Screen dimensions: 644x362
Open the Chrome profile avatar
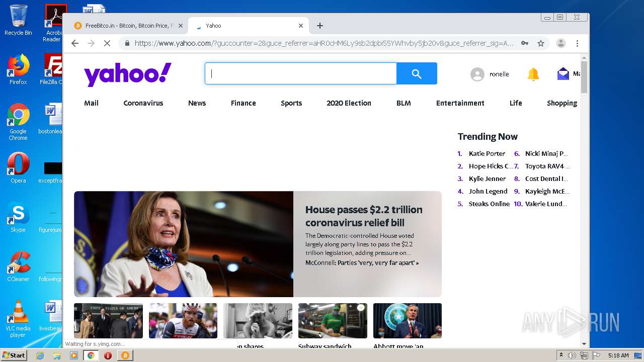click(x=561, y=43)
